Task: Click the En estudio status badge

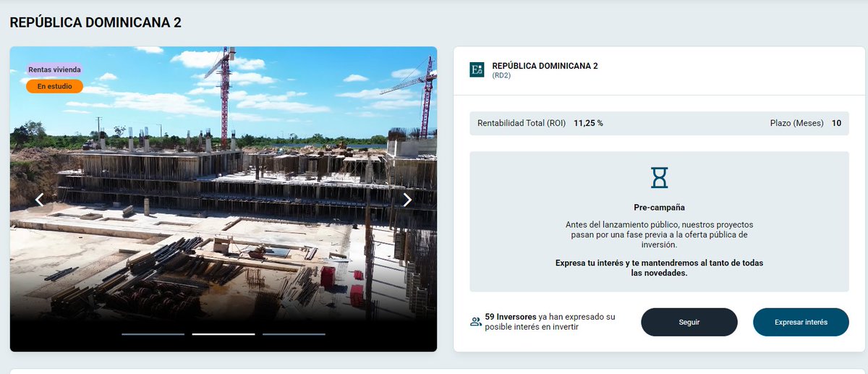Action: point(54,86)
